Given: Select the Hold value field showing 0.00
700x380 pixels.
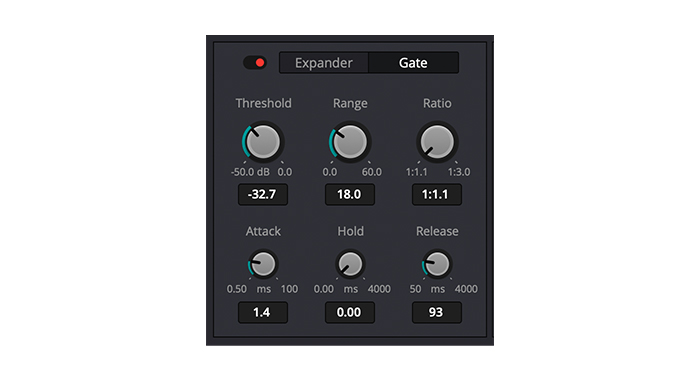Looking at the screenshot, I should click(350, 312).
